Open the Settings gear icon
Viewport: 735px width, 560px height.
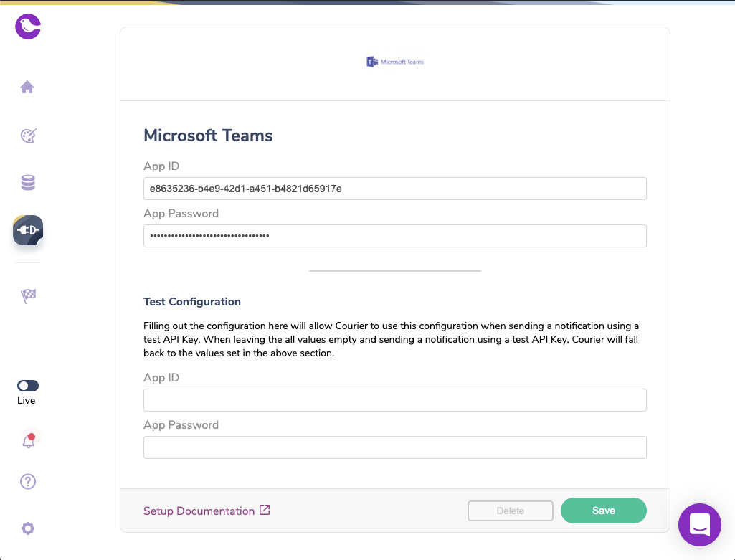[28, 528]
